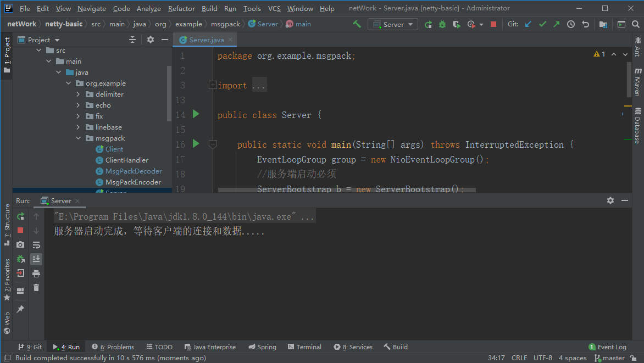644x363 pixels.
Task: Toggle the 2: Favorites tool window
Action: 7,279
